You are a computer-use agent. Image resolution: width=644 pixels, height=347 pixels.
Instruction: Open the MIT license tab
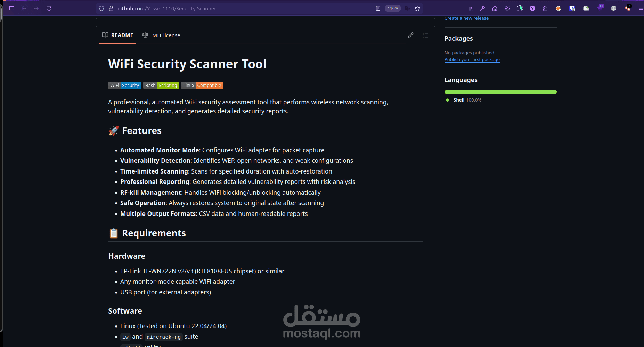[161, 35]
